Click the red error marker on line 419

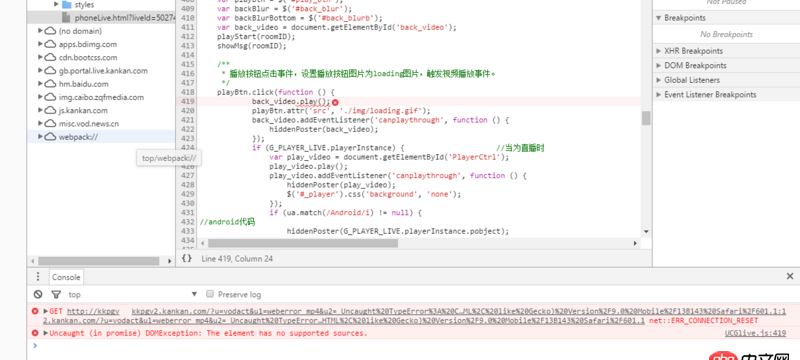335,102
